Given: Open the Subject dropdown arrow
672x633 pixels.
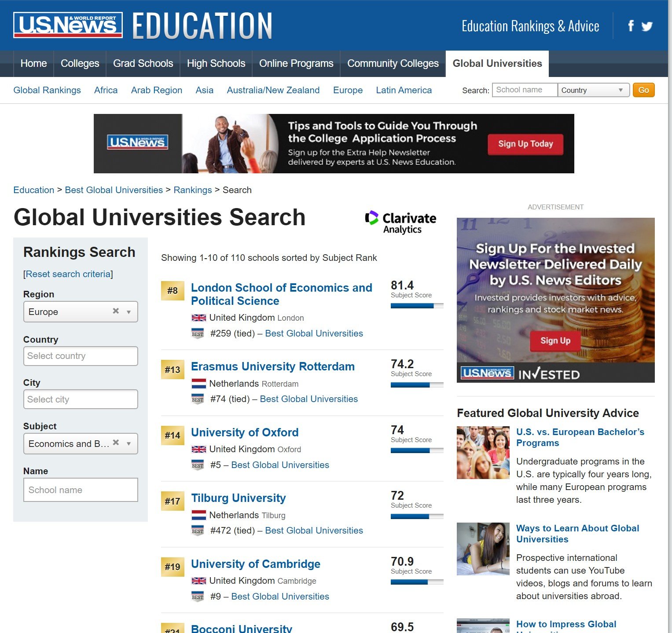Looking at the screenshot, I should (129, 443).
